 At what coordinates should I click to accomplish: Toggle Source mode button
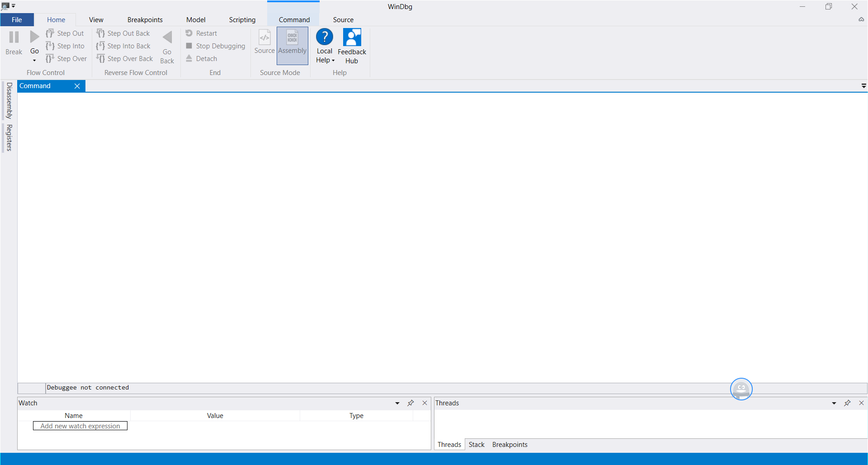[264, 45]
